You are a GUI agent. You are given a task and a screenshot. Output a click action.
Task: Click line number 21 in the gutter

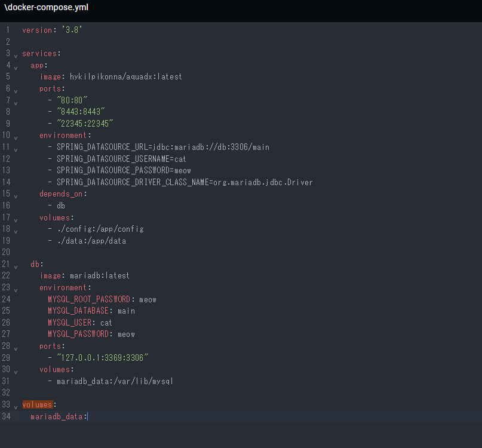point(7,263)
